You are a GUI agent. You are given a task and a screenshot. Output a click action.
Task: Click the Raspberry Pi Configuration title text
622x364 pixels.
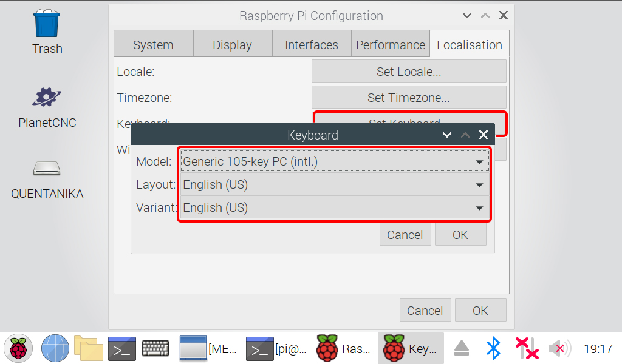[x=312, y=16]
